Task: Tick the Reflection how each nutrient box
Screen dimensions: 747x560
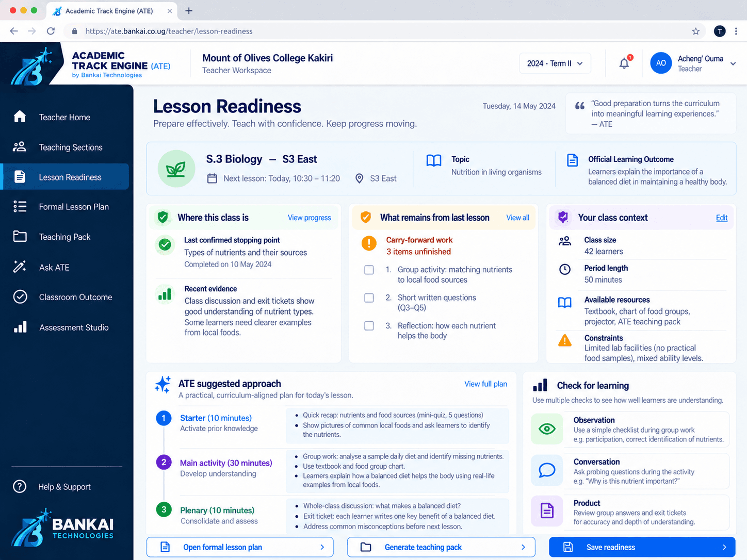Action: 369,326
